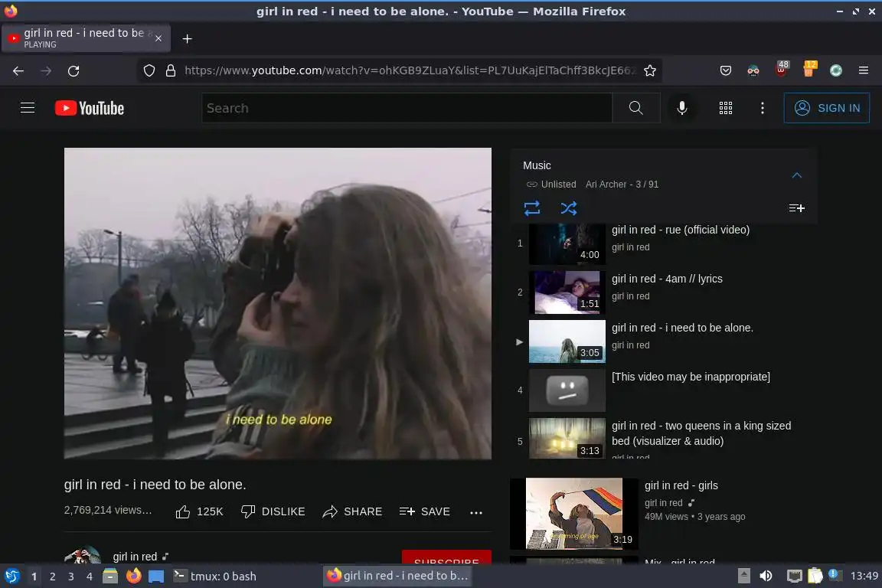This screenshot has height=588, width=882.
Task: Switch to workspace 4 in the taskbar
Action: (x=89, y=577)
